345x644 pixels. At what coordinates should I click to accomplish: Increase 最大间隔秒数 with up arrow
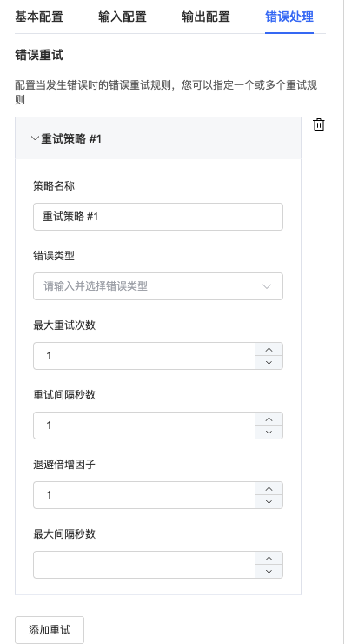(x=269, y=558)
